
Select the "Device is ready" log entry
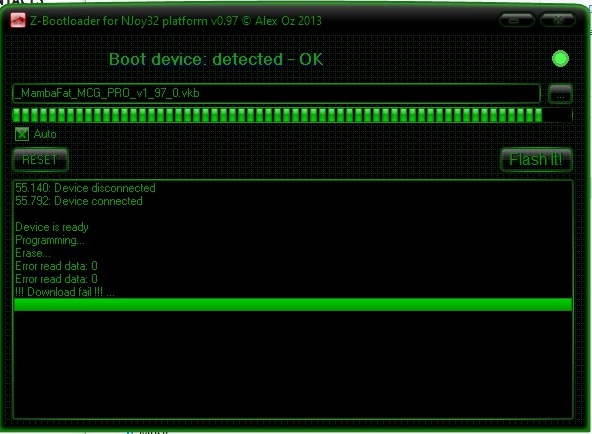[x=52, y=227]
